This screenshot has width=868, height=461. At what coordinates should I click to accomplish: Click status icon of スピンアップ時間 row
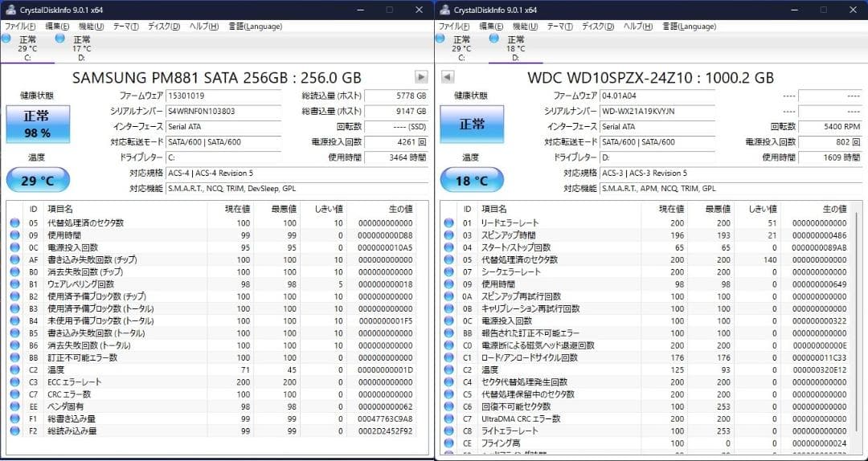tap(448, 235)
